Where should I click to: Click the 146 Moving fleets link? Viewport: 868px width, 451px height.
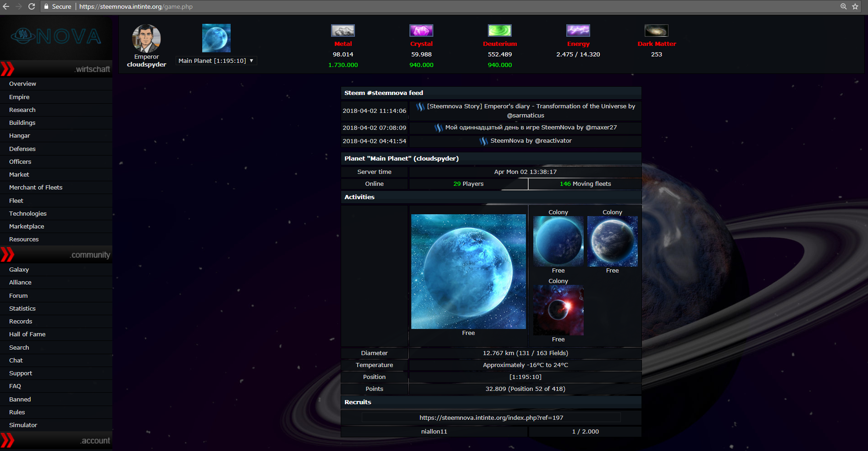pyautogui.click(x=585, y=184)
